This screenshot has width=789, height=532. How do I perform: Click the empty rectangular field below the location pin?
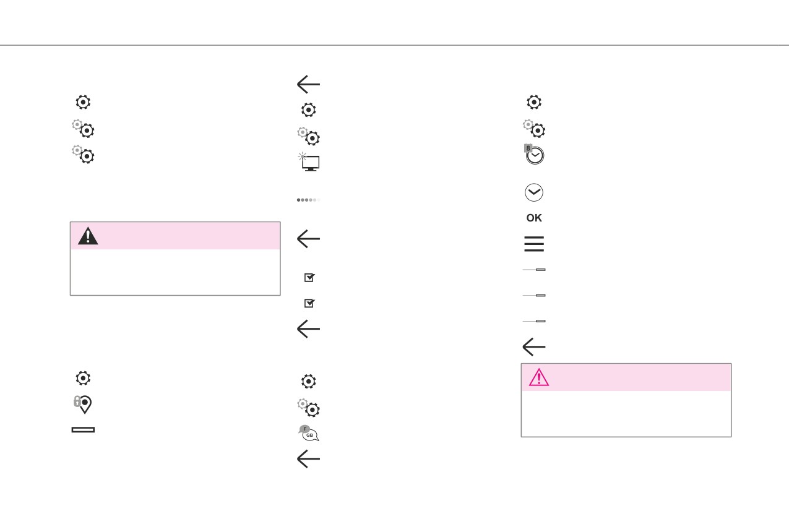(83, 429)
